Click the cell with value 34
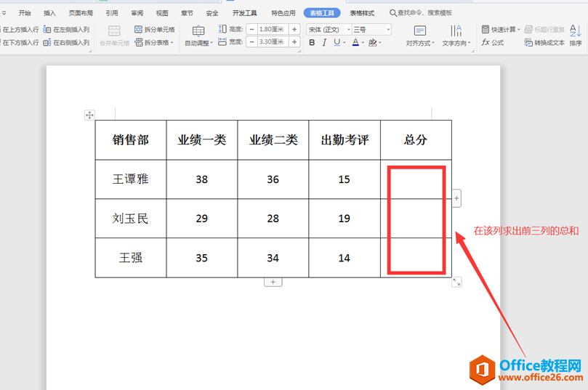588x390 pixels. tap(273, 258)
